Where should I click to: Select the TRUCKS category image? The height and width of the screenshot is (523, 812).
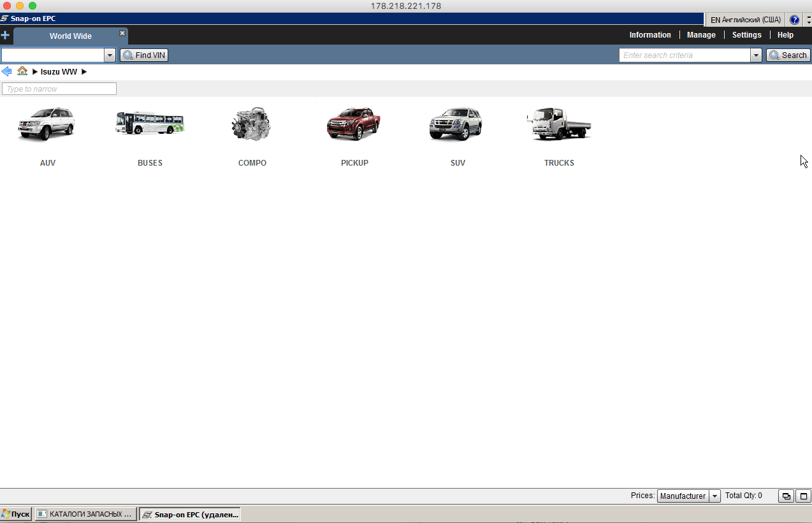pyautogui.click(x=558, y=124)
